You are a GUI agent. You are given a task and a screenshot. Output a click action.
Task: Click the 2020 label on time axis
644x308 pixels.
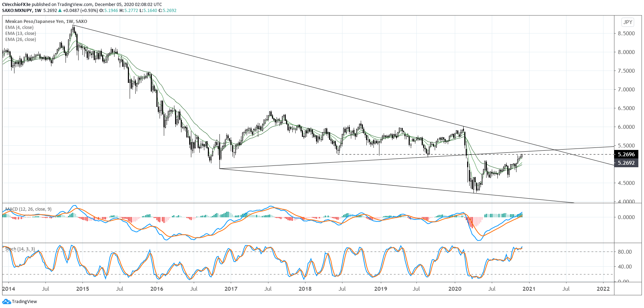[x=455, y=289]
